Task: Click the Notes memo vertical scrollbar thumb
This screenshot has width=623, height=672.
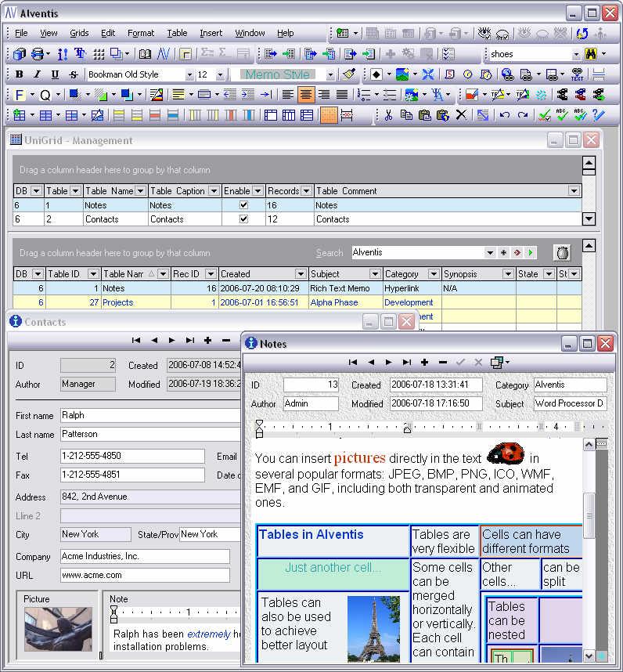Action: (x=589, y=515)
